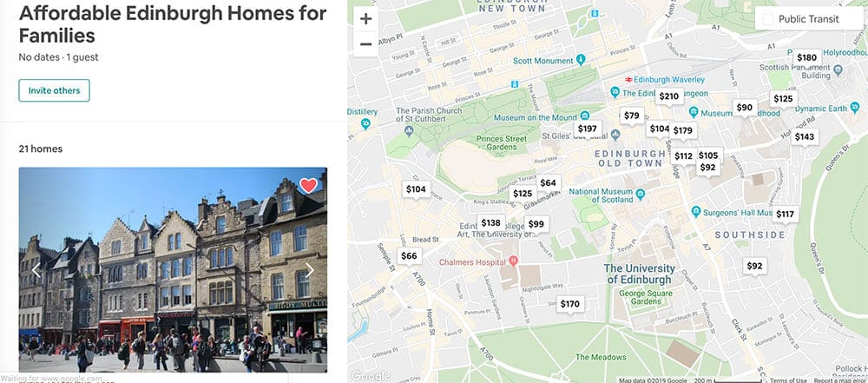Image resolution: width=868 pixels, height=383 pixels.
Task: Enable the Public Transit checkbox
Action: (768, 19)
